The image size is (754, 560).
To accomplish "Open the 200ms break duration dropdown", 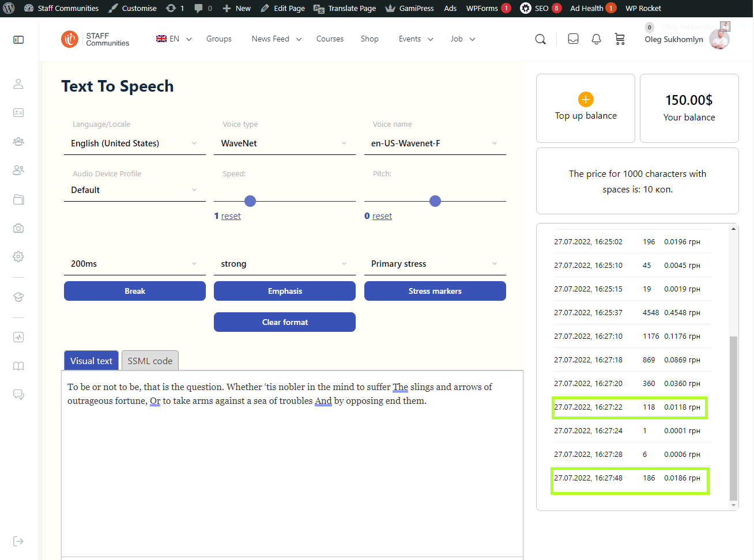I will click(134, 264).
